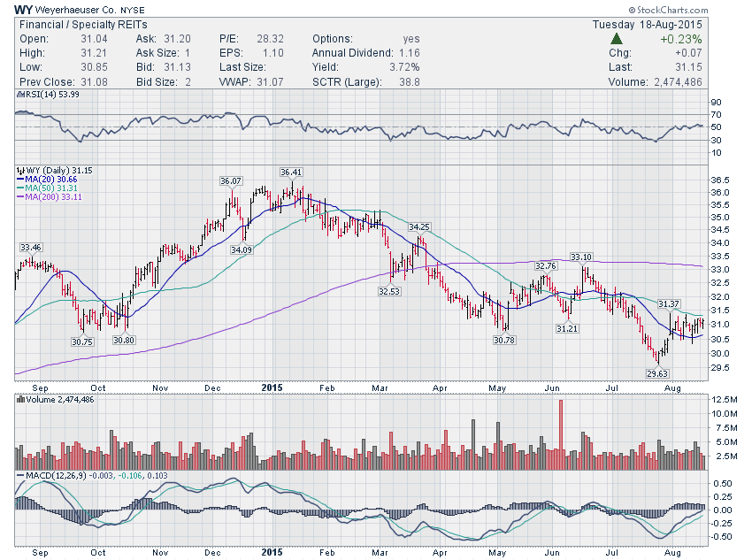Click the 32.76 price label
This screenshot has height=560, width=752.
coord(546,265)
